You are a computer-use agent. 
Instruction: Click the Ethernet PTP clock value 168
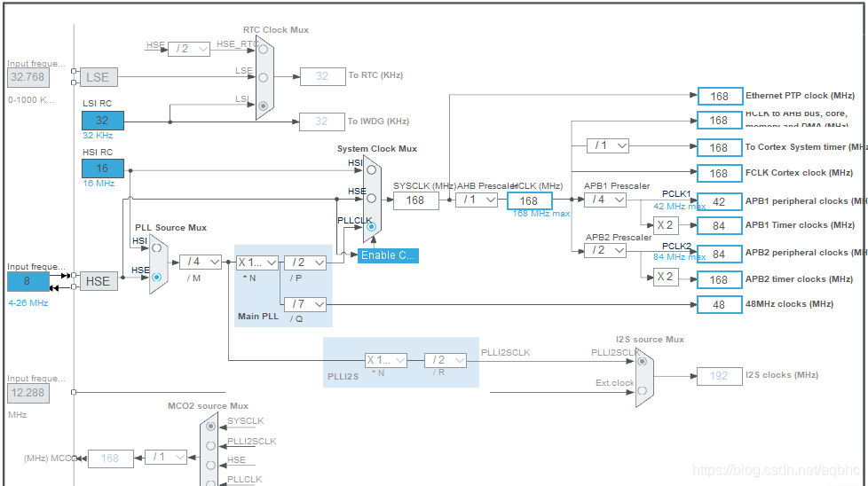720,96
